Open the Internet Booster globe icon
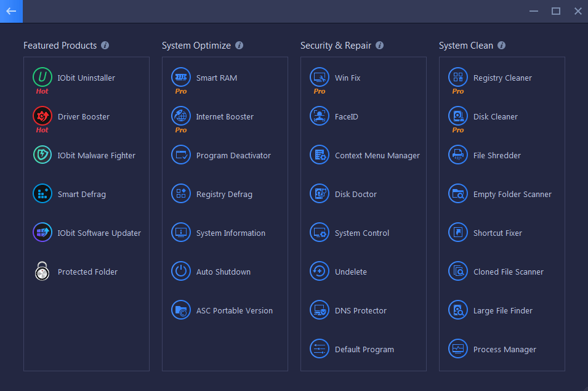The width and height of the screenshot is (588, 391). (181, 116)
